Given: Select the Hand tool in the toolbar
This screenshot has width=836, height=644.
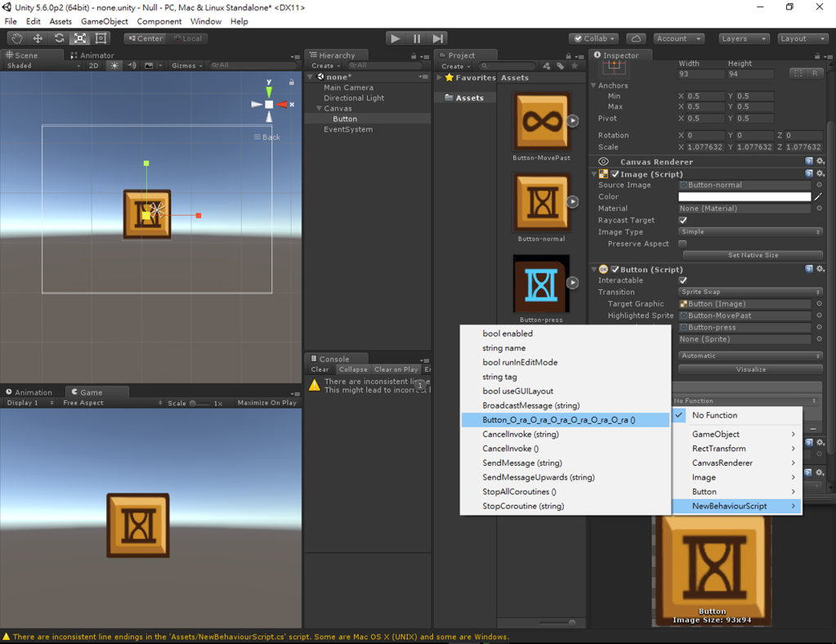Looking at the screenshot, I should coord(17,38).
